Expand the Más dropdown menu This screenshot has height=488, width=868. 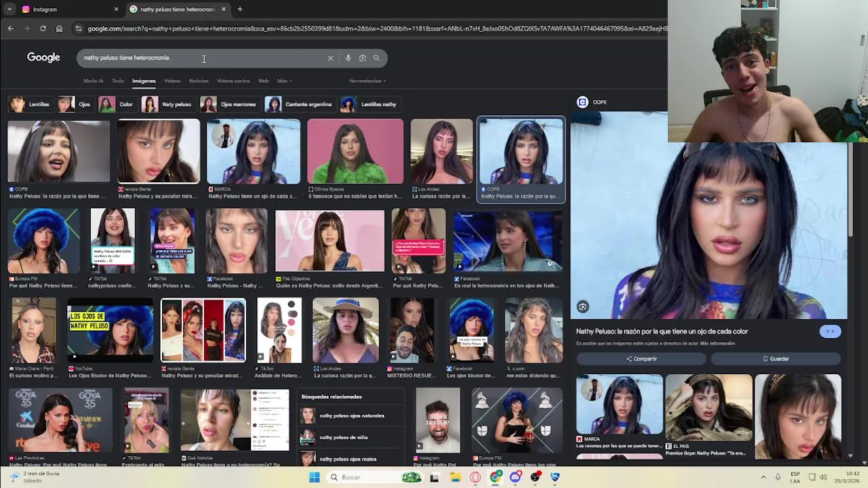pyautogui.click(x=285, y=81)
